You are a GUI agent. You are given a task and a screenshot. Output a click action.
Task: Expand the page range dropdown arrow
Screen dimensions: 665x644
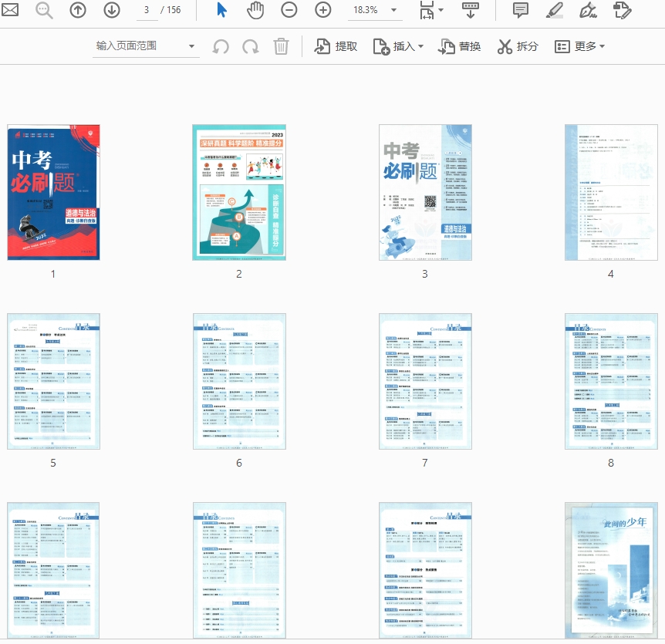(x=191, y=46)
